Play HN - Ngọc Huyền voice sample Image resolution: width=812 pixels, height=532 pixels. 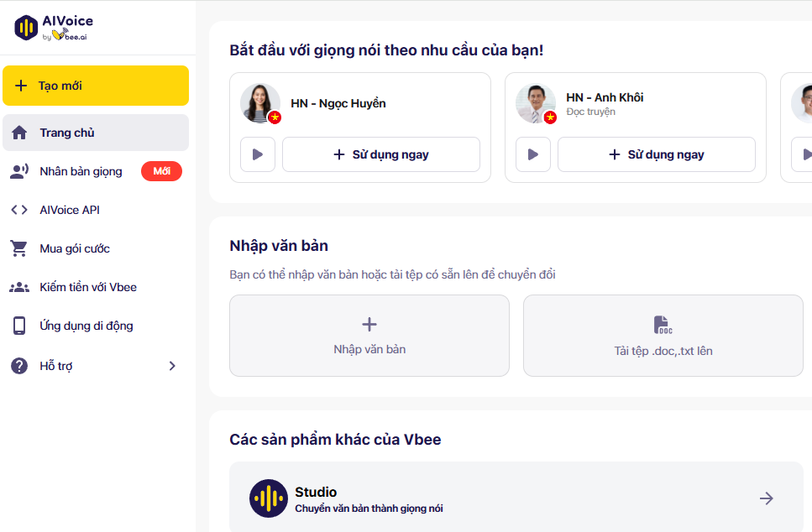257,154
